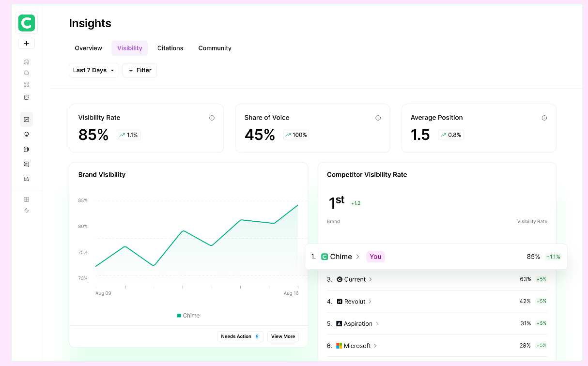
Task: Open the Community tab
Action: pos(215,48)
